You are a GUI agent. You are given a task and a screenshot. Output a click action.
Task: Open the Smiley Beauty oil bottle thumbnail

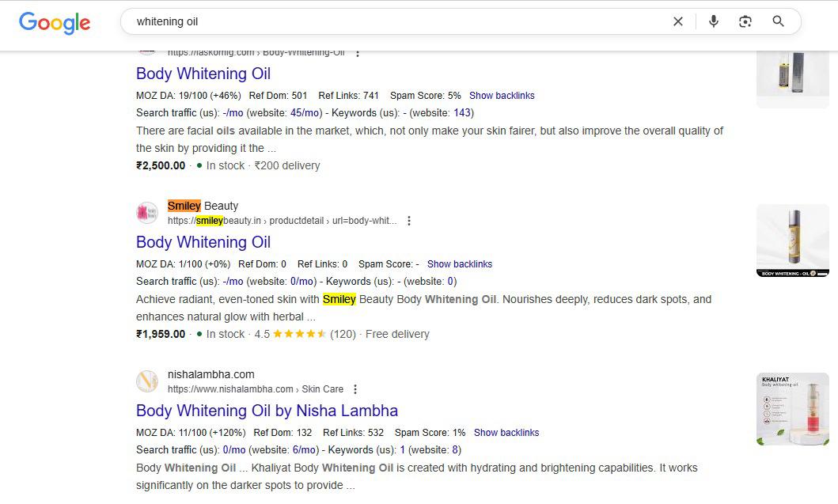793,241
